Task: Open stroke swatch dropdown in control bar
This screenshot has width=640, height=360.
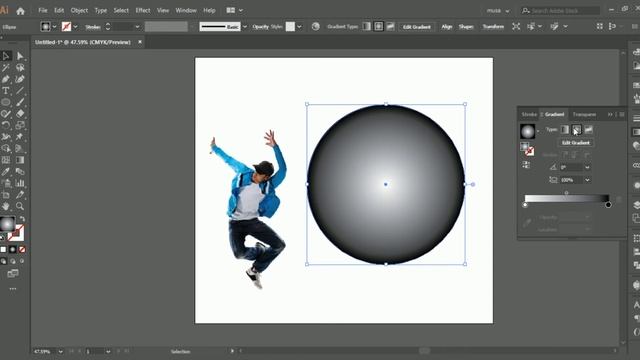Action: click(x=76, y=27)
